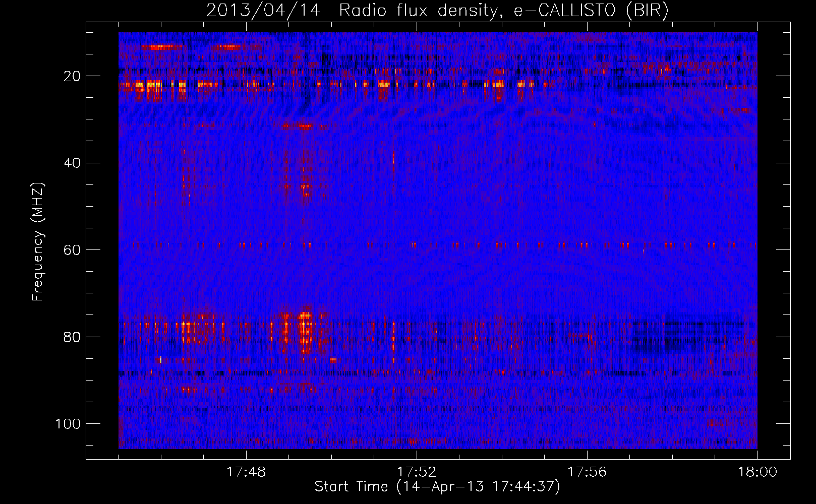Click the 80 frequency tick label

pyautogui.click(x=73, y=337)
